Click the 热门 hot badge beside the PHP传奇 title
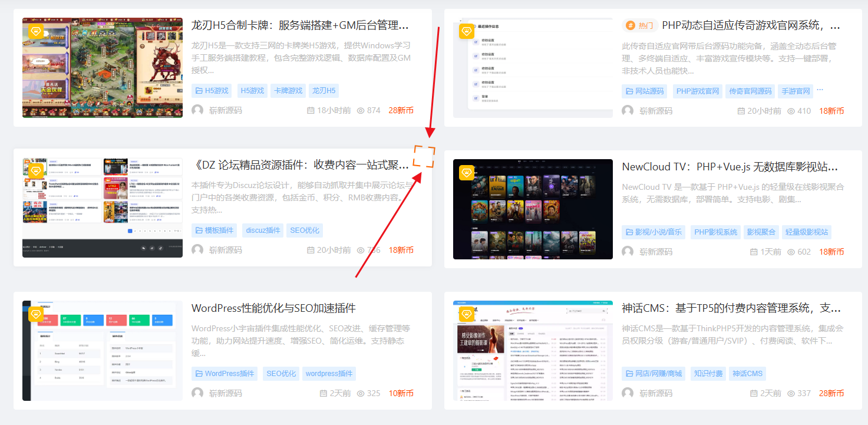Screen dimensions: 868x425 (639, 25)
